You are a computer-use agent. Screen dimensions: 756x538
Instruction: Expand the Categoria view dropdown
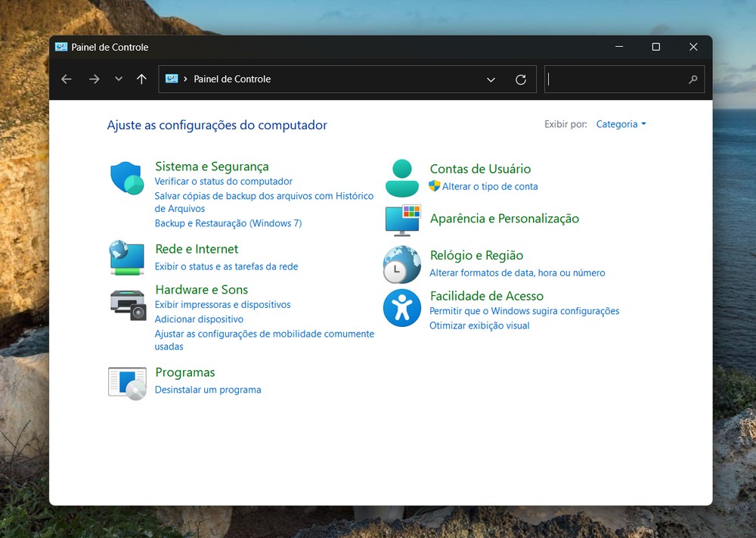tap(621, 124)
